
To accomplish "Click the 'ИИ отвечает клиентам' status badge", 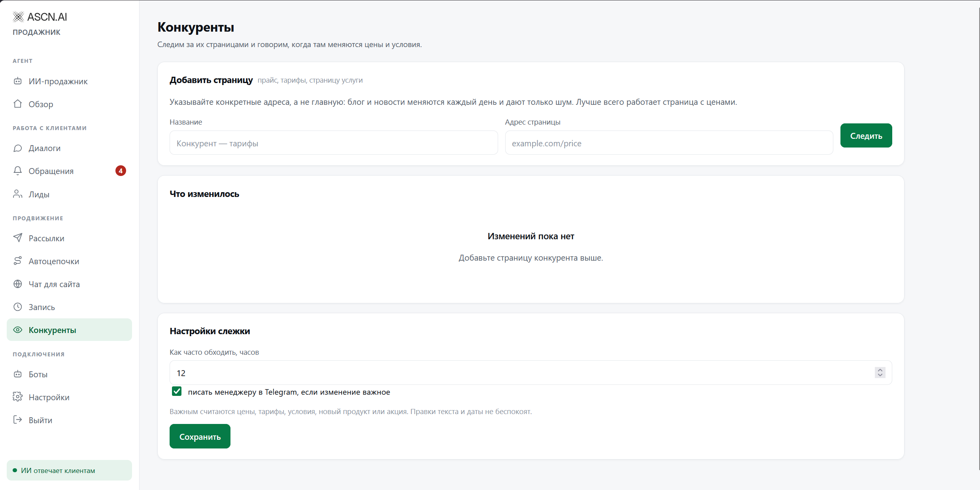I will [69, 470].
